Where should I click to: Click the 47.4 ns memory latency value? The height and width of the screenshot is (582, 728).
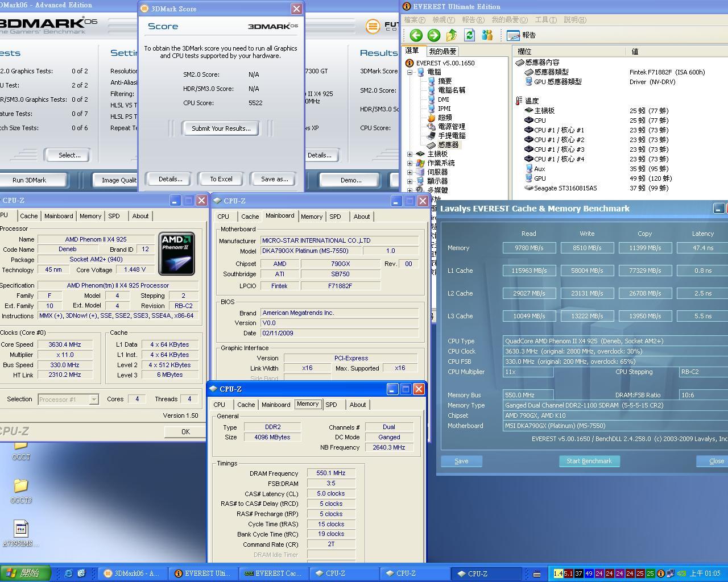(703, 248)
